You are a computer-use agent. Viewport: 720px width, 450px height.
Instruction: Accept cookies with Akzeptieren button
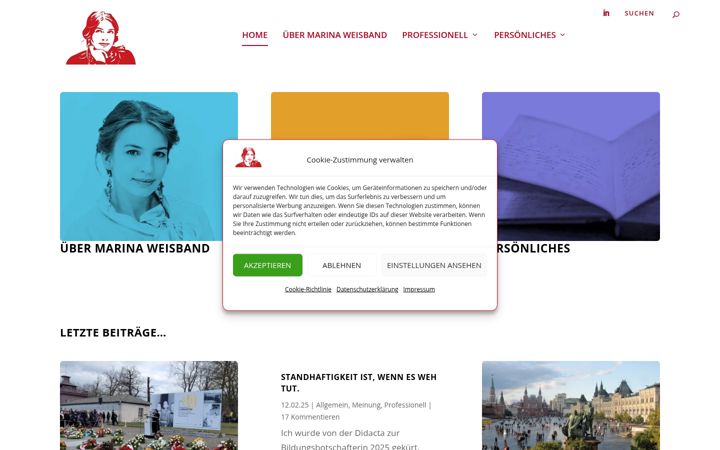coord(268,265)
